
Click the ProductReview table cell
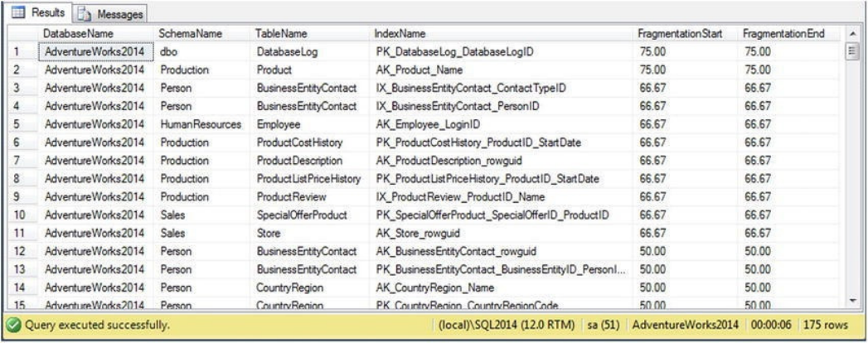[310, 197]
